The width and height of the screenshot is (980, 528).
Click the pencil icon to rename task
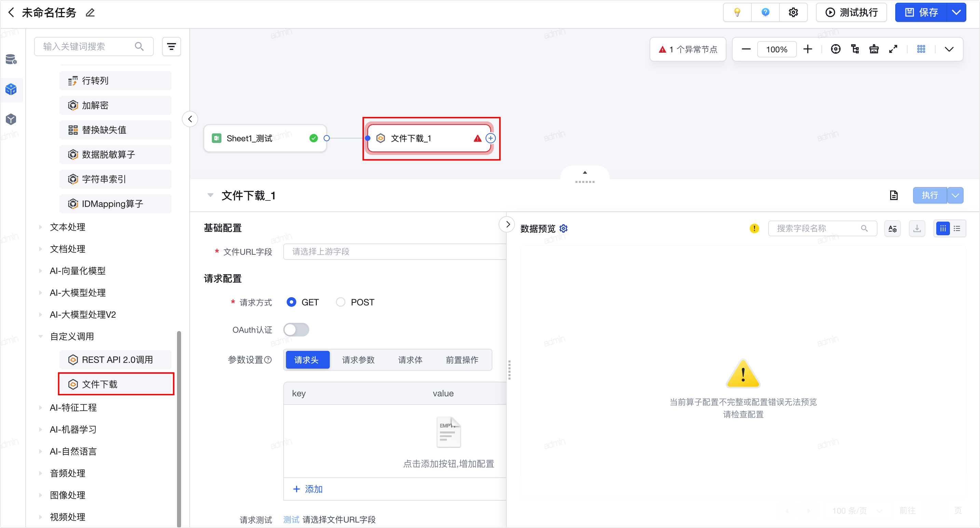(x=90, y=13)
